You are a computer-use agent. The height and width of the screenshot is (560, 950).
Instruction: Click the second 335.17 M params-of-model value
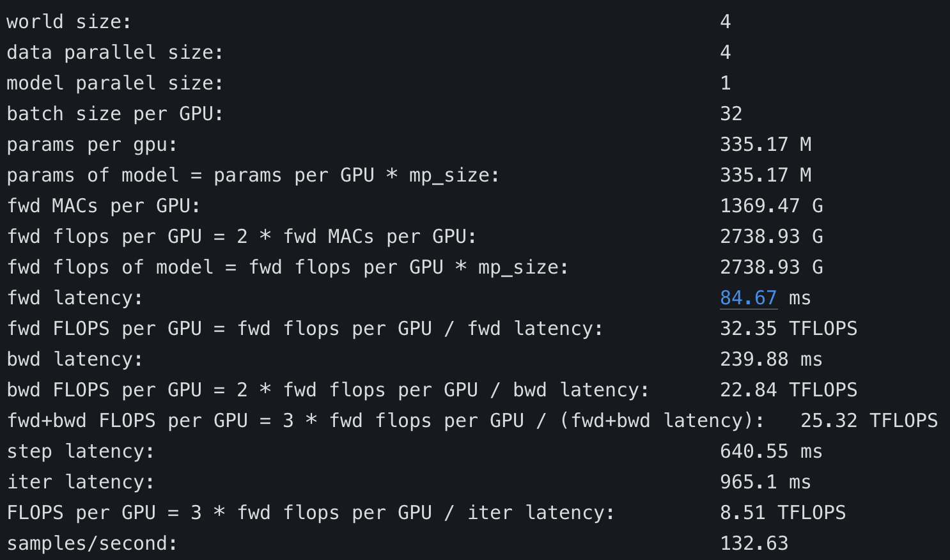(x=766, y=175)
